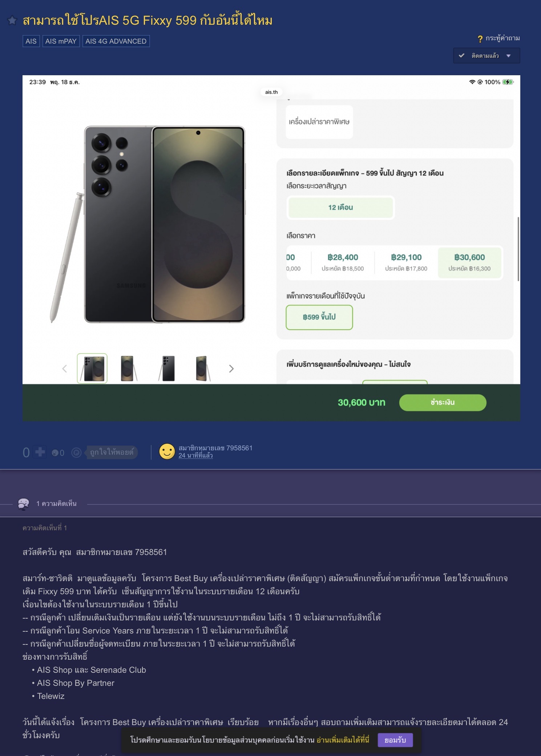Open the อ่านเพิ่มเติมได้ที่นี่ policy link
Viewport: 541px width, 756px height.
tap(343, 740)
